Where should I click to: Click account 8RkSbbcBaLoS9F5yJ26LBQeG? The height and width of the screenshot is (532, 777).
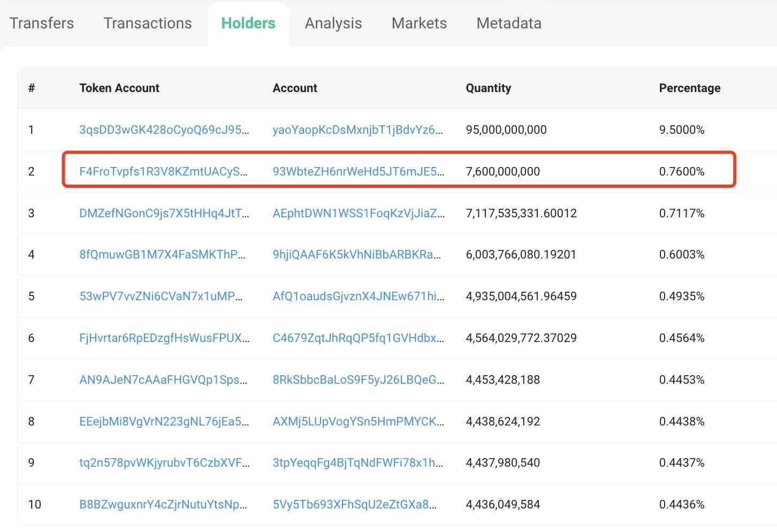358,379
